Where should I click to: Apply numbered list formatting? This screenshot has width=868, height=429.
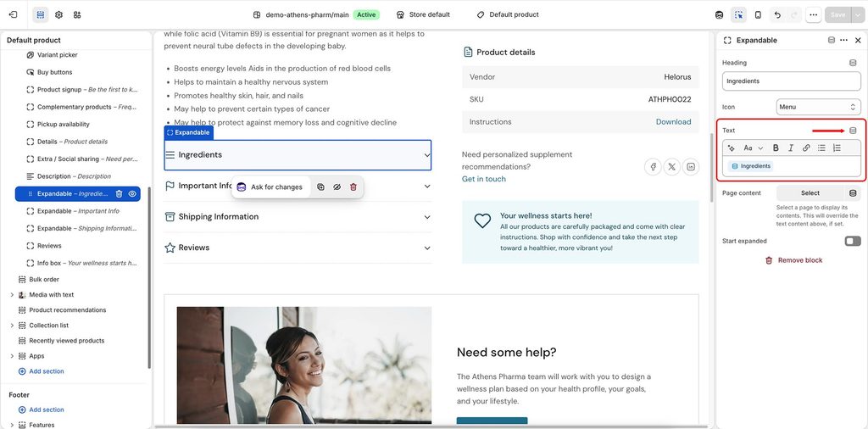point(837,148)
